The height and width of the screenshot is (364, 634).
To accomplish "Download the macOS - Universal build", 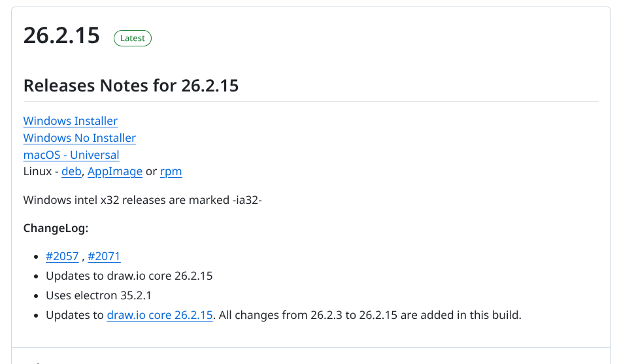I will point(71,155).
